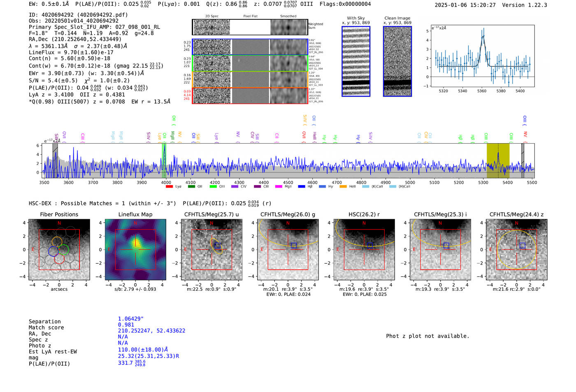576x392 pixels.
Task: Open the CFHTLS/Meg(25.3) i image
Action: tap(440, 250)
